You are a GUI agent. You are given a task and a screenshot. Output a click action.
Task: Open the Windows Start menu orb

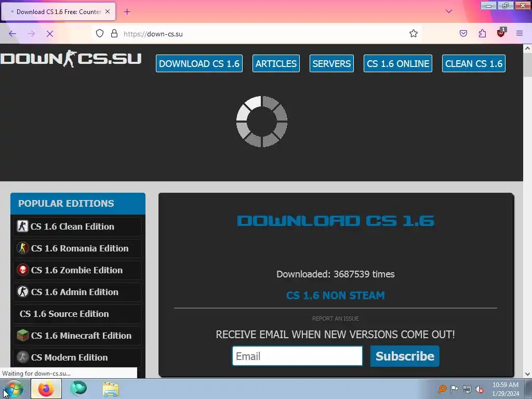pyautogui.click(x=14, y=389)
